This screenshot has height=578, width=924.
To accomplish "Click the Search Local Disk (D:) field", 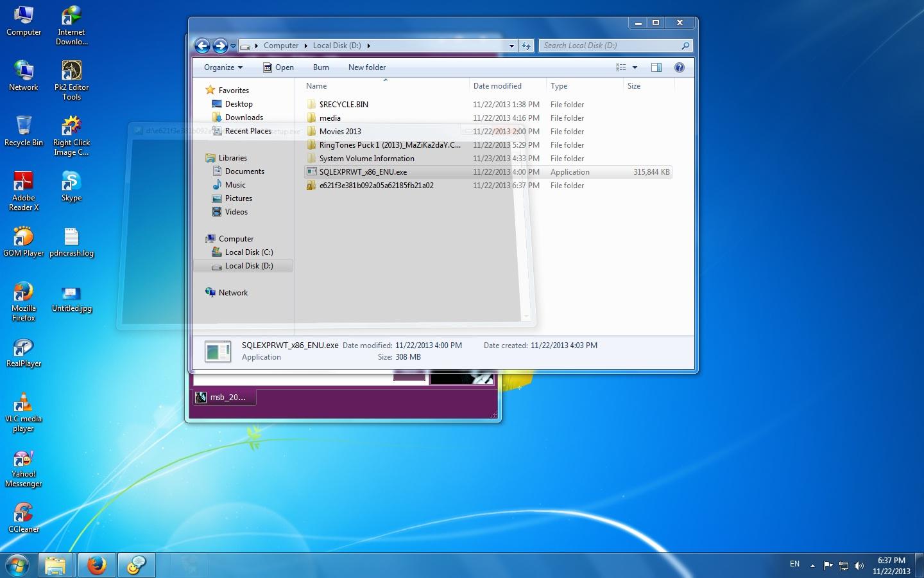I will (610, 46).
